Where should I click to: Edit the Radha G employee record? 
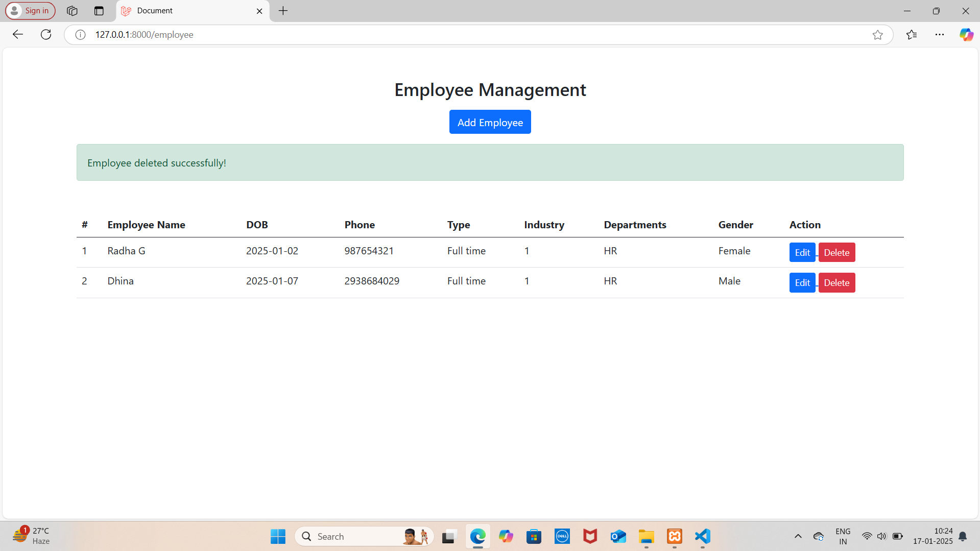pos(802,252)
